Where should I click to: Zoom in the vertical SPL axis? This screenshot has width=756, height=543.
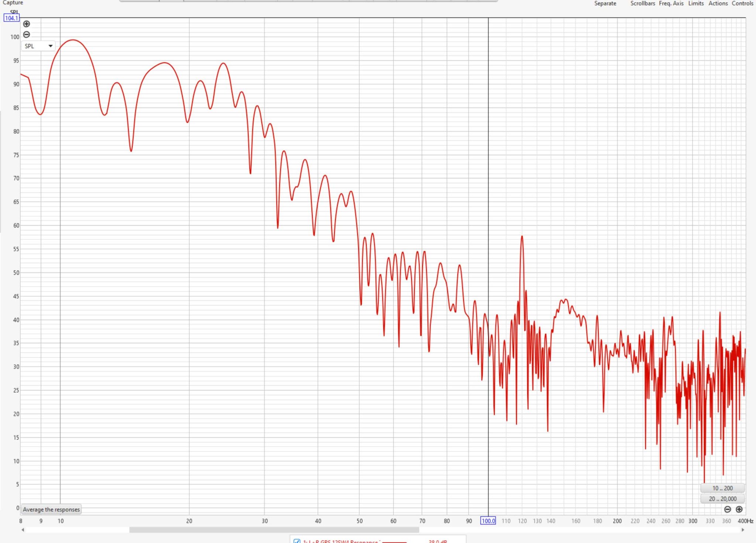pos(27,24)
